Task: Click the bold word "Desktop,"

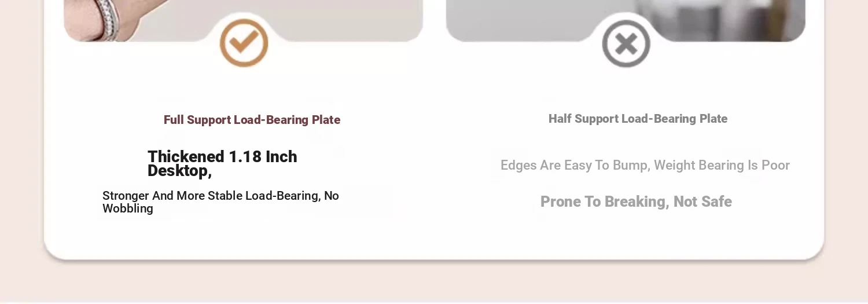Action: tap(179, 171)
